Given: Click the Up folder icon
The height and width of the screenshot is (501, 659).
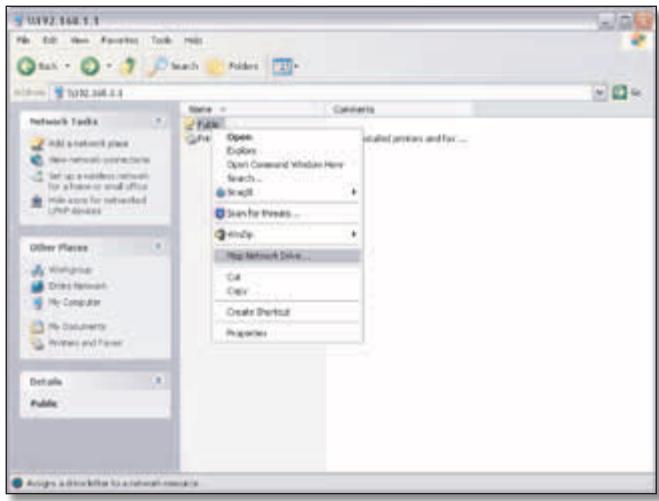Looking at the screenshot, I should click(x=128, y=66).
